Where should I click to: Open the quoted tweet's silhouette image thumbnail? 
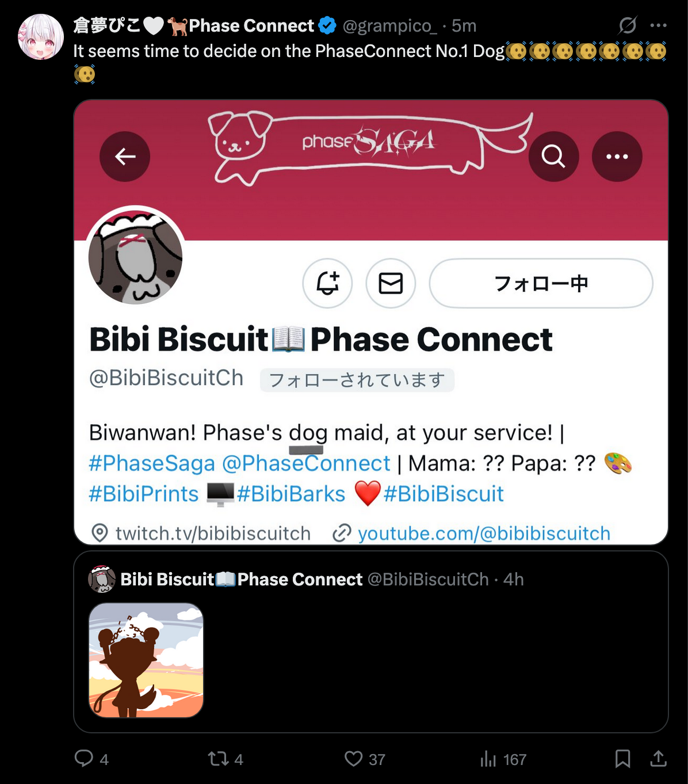click(146, 660)
